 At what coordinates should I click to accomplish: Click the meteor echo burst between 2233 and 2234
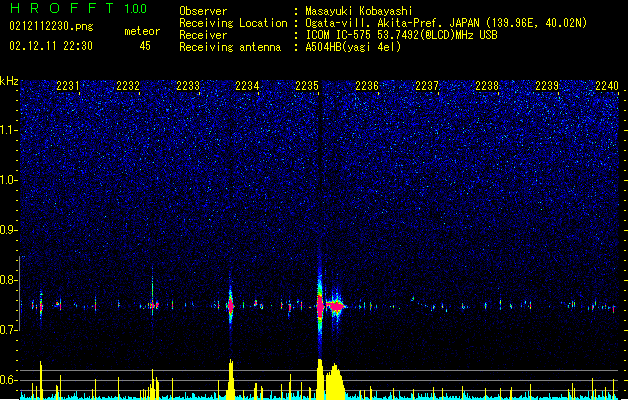[230, 306]
